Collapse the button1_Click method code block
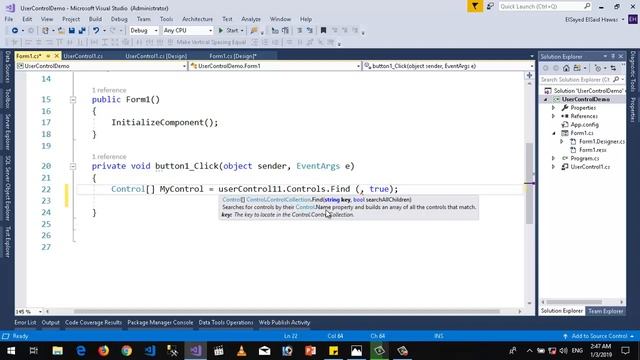Image resolution: width=640 pixels, height=360 pixels. pos(73,166)
